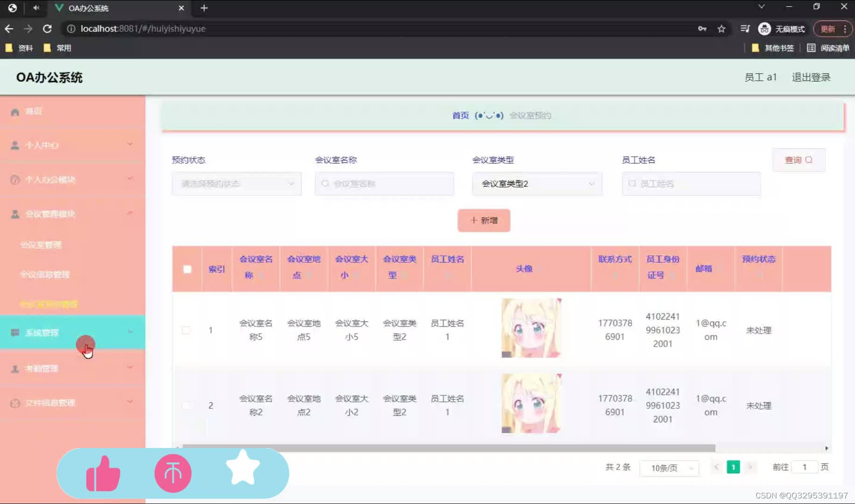Screen dimensions: 855x504
Task: Click the thumbs-up like icon
Action: (x=103, y=473)
